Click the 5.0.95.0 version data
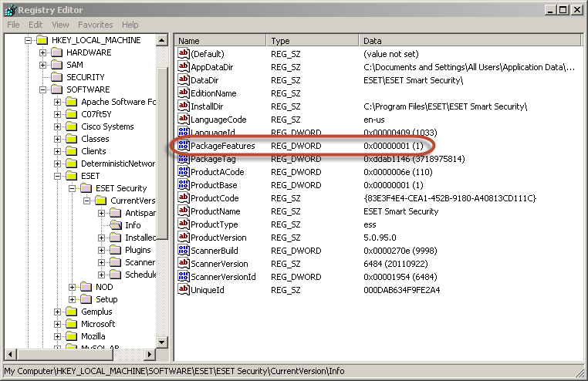 click(x=380, y=238)
